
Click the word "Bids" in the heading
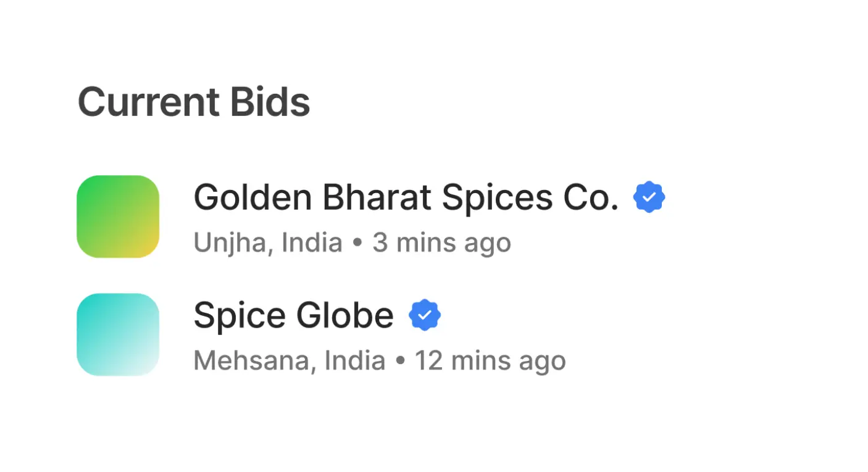pyautogui.click(x=270, y=102)
